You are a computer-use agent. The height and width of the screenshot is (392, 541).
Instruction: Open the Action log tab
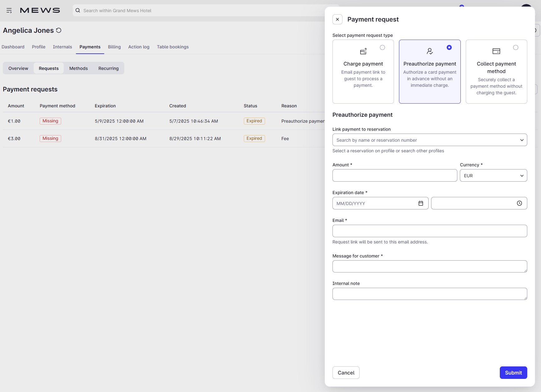139,47
